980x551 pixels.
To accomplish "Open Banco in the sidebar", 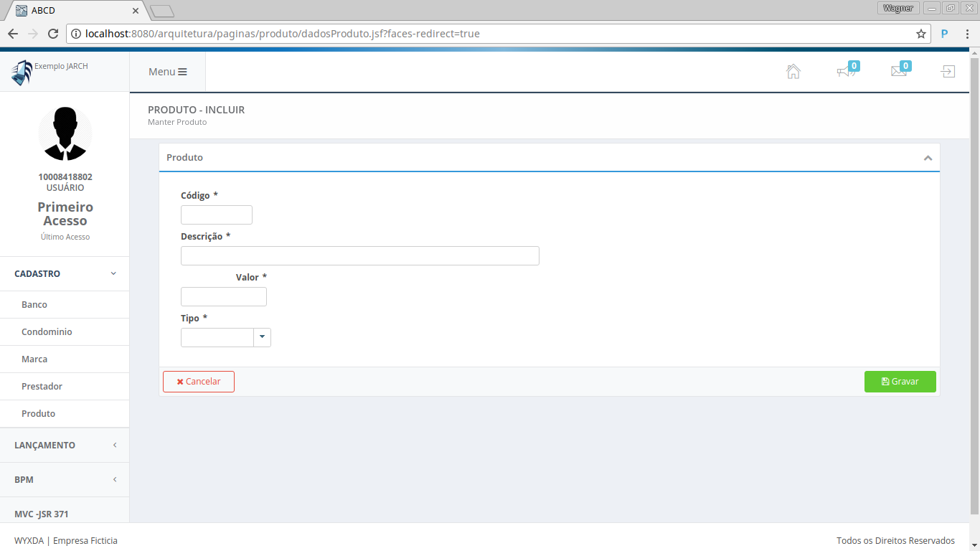I will click(34, 305).
